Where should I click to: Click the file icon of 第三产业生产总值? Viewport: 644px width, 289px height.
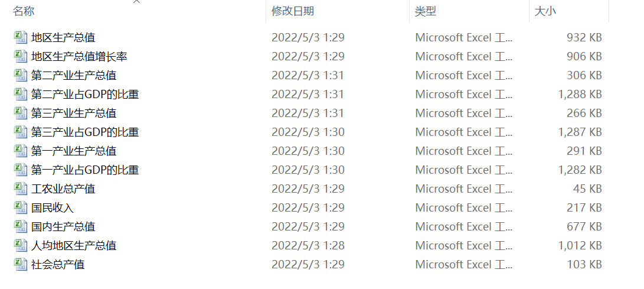click(21, 113)
